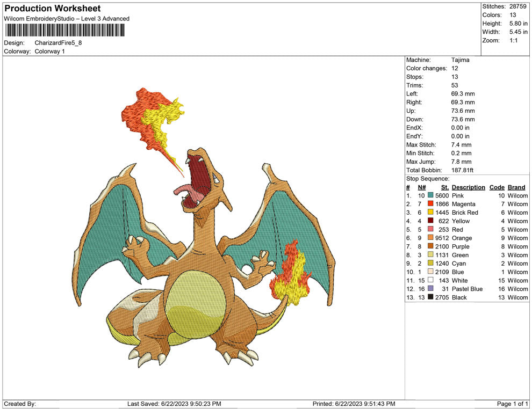Select stitch count 2705 in the Black row
The width and height of the screenshot is (532, 409).
442,297
